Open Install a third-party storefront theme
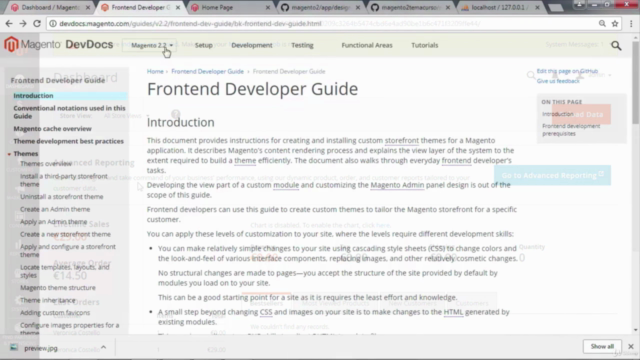The height and width of the screenshot is (360, 640). [x=64, y=180]
